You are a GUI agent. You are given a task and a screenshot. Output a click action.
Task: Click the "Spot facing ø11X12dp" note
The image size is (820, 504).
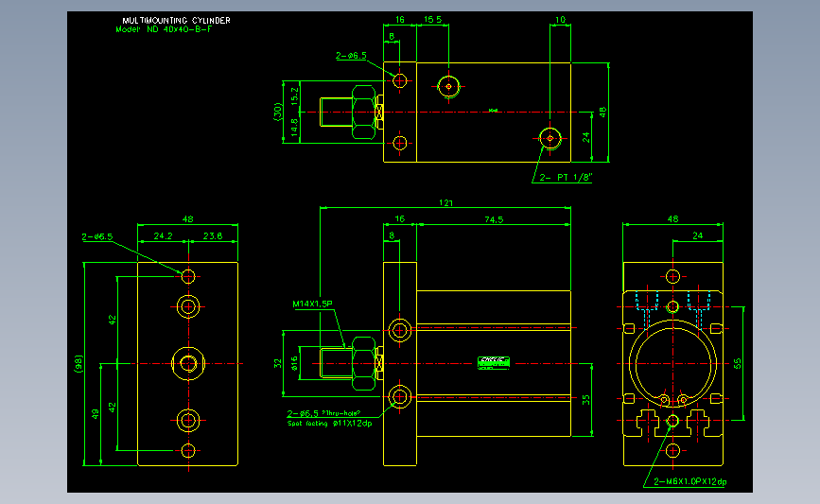(329, 423)
